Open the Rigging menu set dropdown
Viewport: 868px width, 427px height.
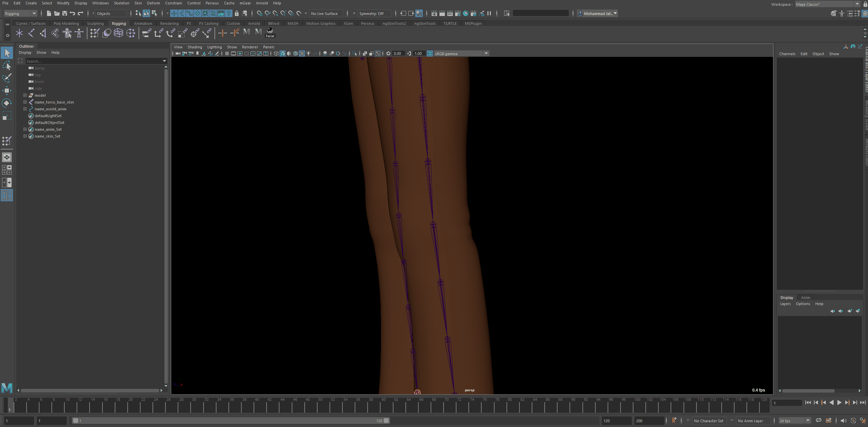[20, 13]
